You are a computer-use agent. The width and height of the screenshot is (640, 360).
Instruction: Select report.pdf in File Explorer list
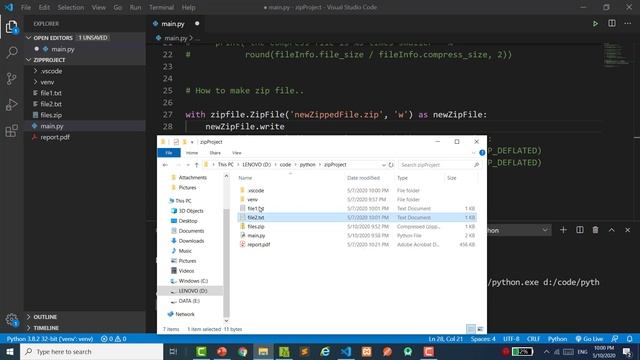coord(258,244)
